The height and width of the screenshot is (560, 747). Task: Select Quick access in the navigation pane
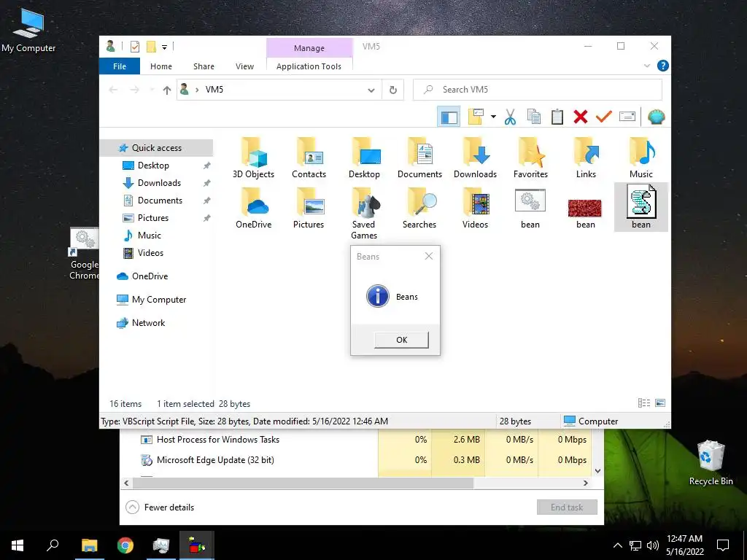pos(156,147)
